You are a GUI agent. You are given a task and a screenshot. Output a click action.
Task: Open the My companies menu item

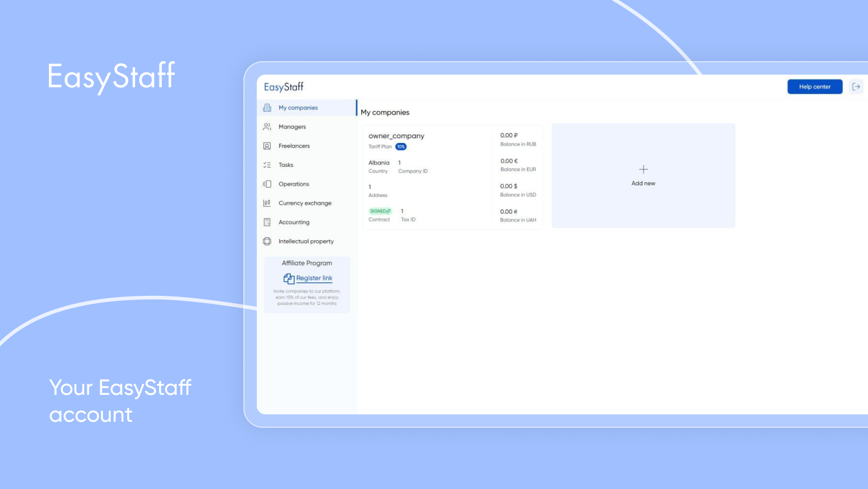coord(306,108)
